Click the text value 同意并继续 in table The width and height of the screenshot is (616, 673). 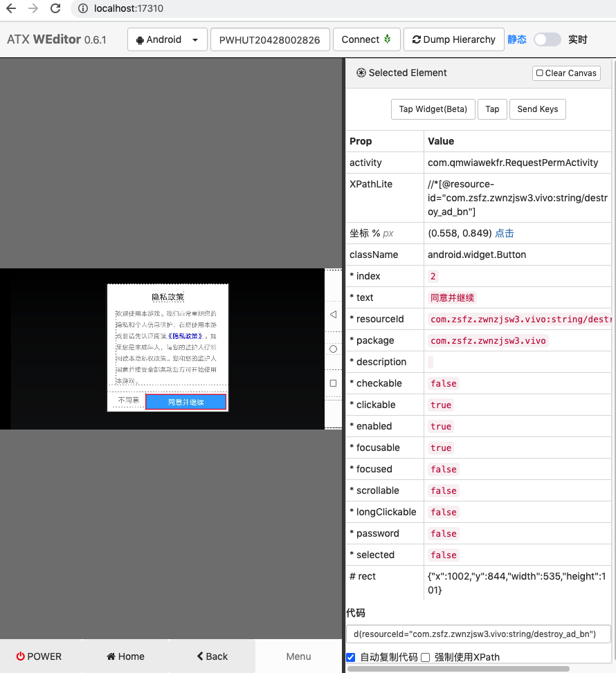(x=453, y=297)
